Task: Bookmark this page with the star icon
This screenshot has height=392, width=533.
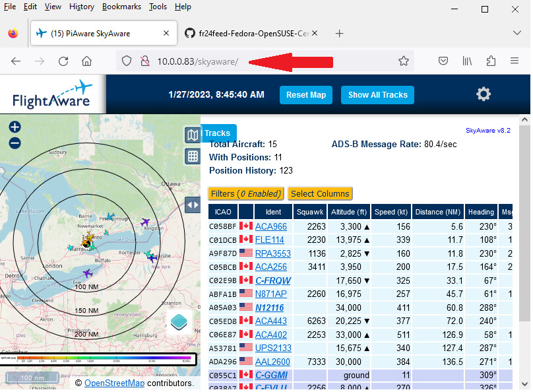Action: pyautogui.click(x=404, y=61)
